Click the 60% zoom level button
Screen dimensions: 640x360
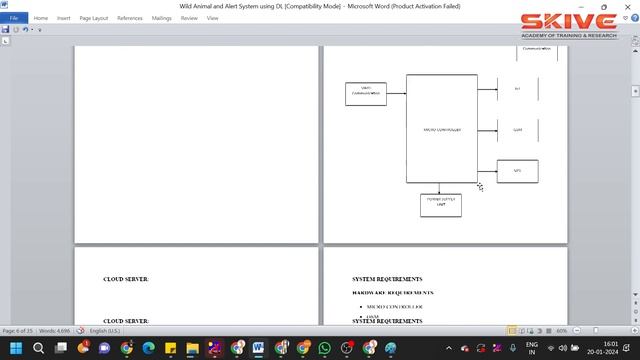click(x=562, y=331)
